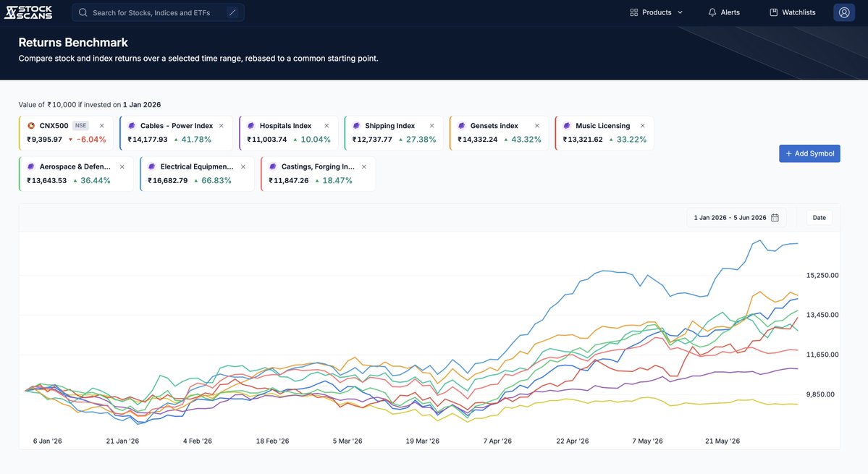Viewport: 868px width, 474px height.
Task: Remove CNX500 from the comparison
Action: [102, 125]
